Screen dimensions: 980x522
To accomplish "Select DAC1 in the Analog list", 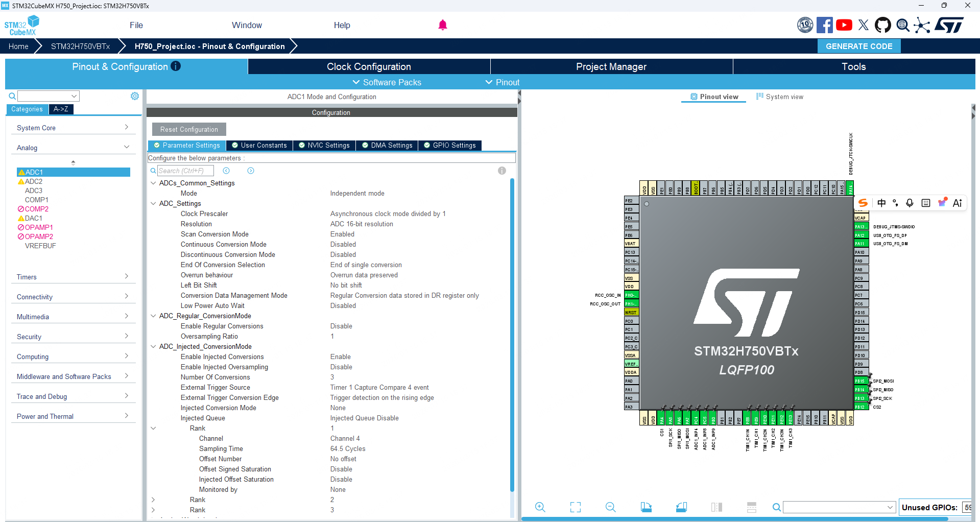I will [x=34, y=218].
